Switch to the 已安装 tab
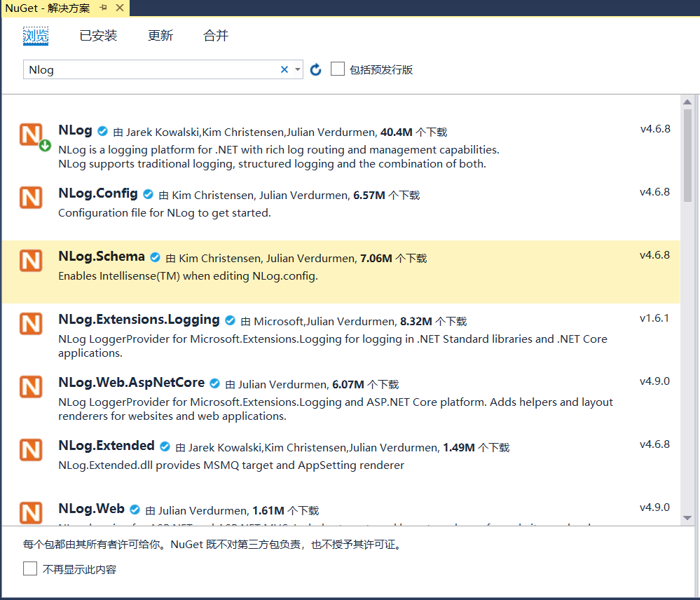The image size is (700, 600). coord(98,35)
